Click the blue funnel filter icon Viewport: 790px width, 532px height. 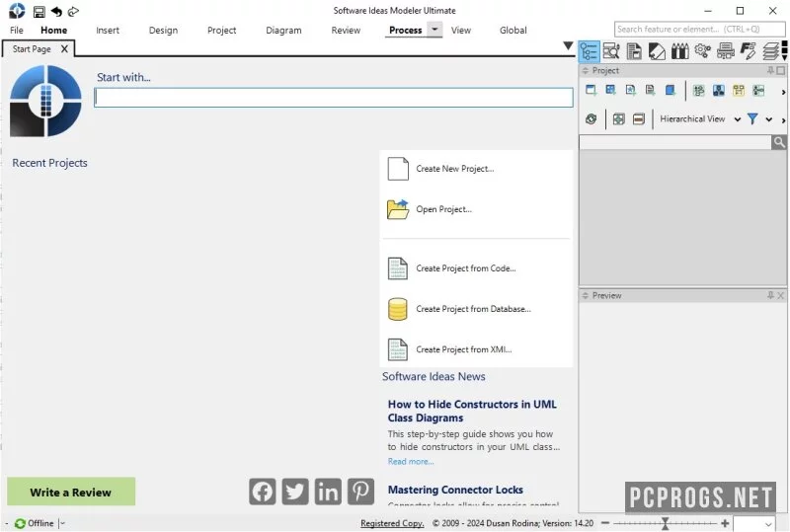tap(752, 118)
